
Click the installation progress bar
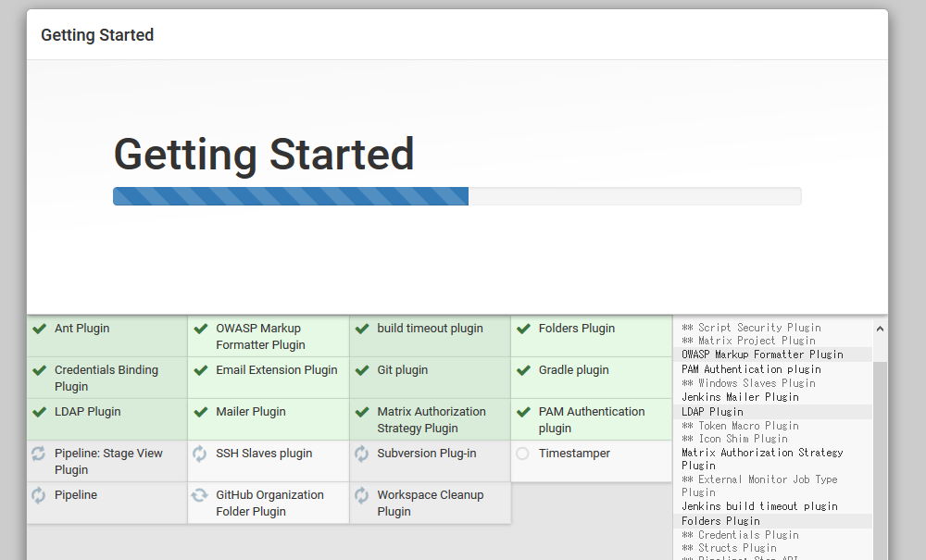(x=457, y=196)
